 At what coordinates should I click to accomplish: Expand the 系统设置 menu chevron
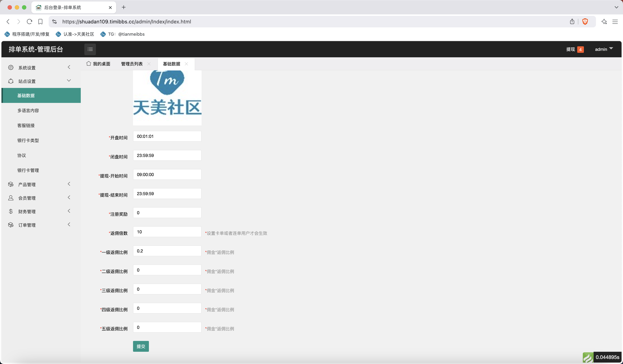(x=69, y=67)
